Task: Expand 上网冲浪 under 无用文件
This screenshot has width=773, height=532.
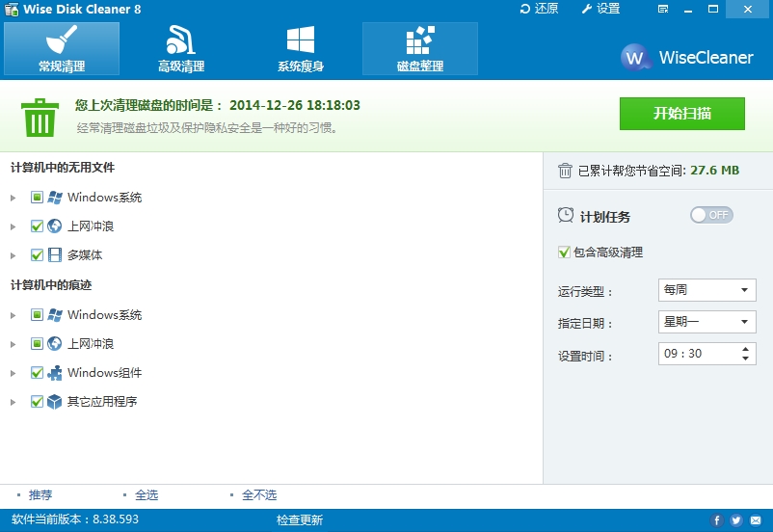Action: [x=13, y=226]
